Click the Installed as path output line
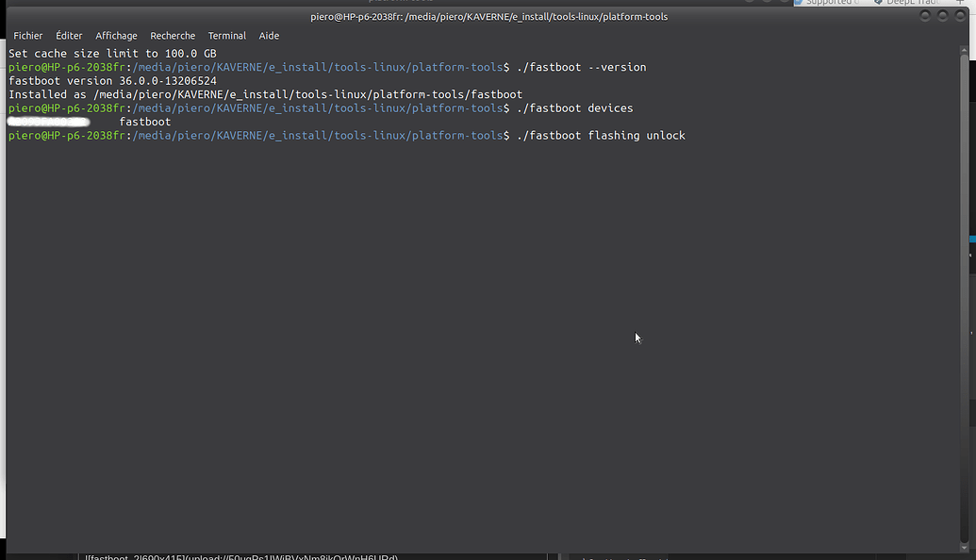Screen dimensions: 976x560 [x=265, y=95]
